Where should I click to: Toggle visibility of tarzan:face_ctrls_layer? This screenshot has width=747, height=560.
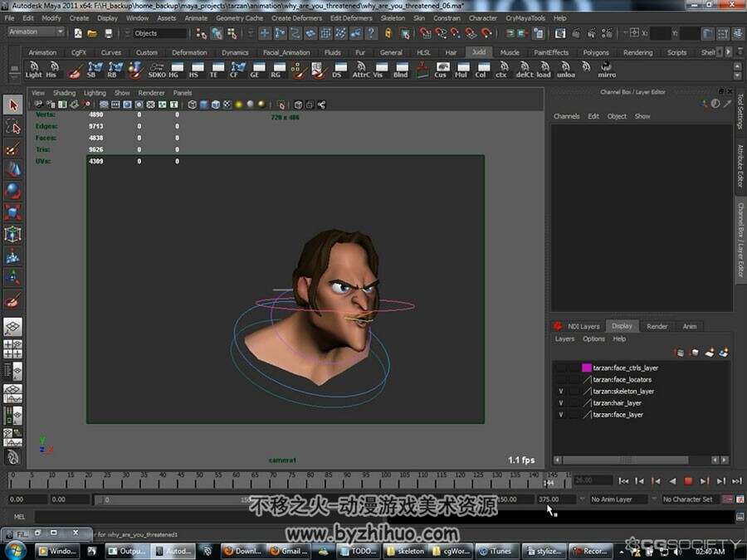(561, 368)
